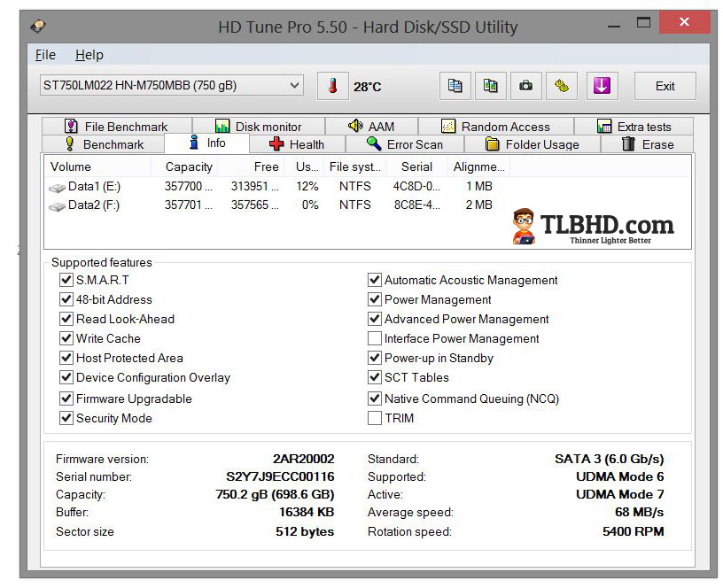Viewport: 723px width, 588px height.
Task: Click the AAM speaker icon
Action: (355, 126)
